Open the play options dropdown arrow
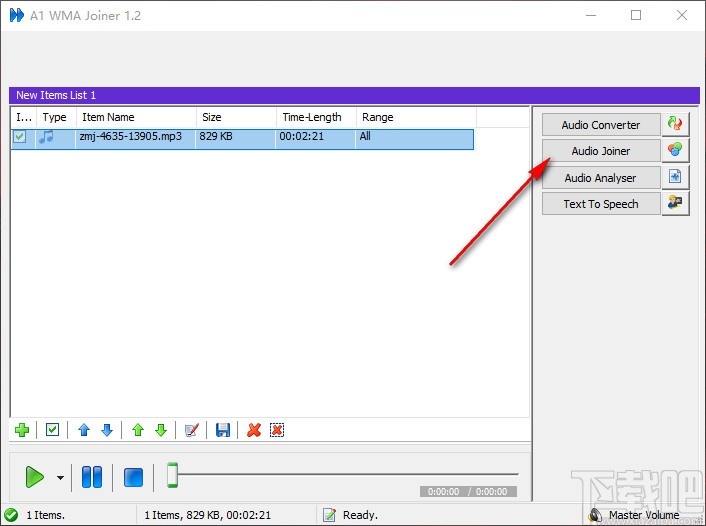The height and width of the screenshot is (526, 706). click(60, 477)
